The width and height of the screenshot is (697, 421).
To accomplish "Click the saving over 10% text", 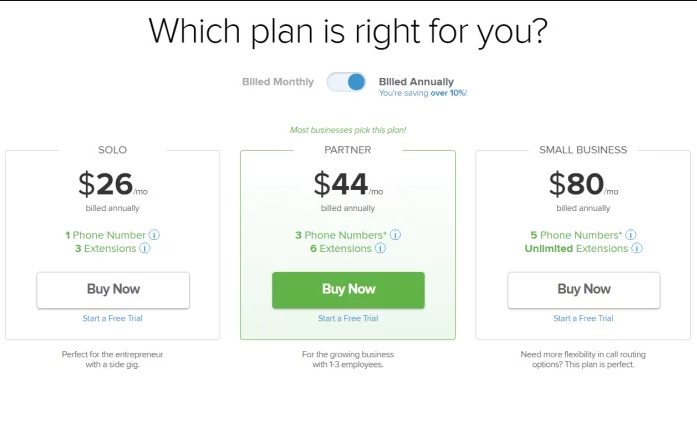I will tap(423, 93).
